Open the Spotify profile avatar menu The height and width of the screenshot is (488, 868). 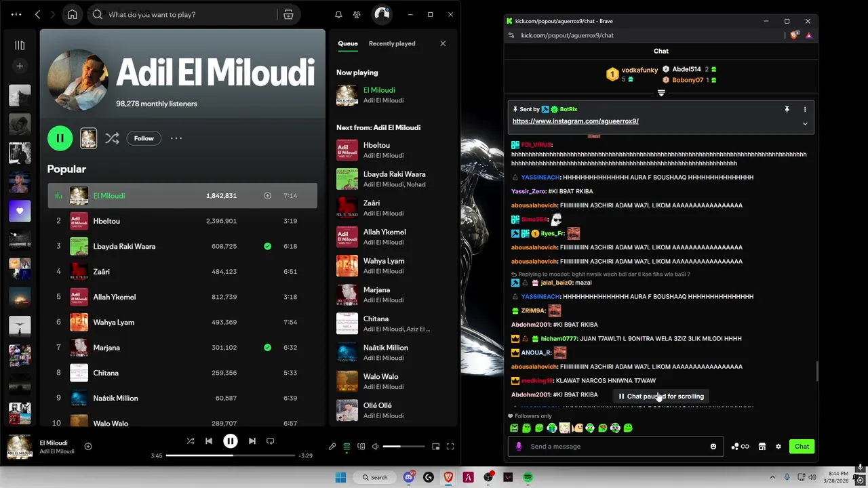coord(382,14)
